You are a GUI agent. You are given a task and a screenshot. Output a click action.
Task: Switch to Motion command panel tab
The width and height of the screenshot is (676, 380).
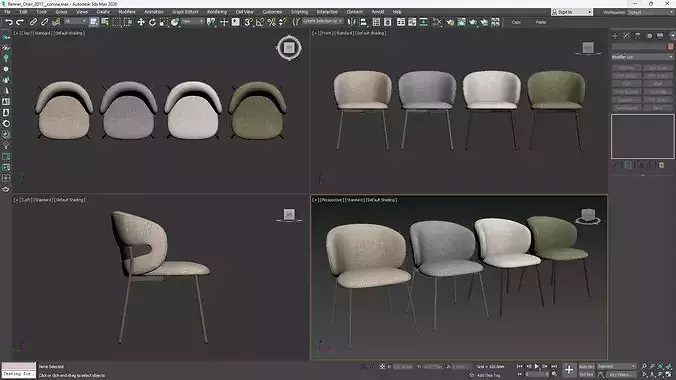[x=649, y=36]
